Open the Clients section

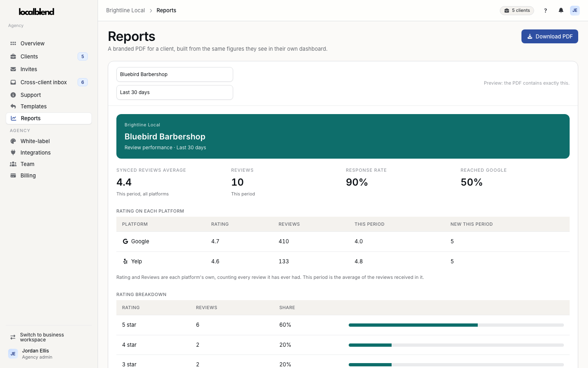coord(49,56)
